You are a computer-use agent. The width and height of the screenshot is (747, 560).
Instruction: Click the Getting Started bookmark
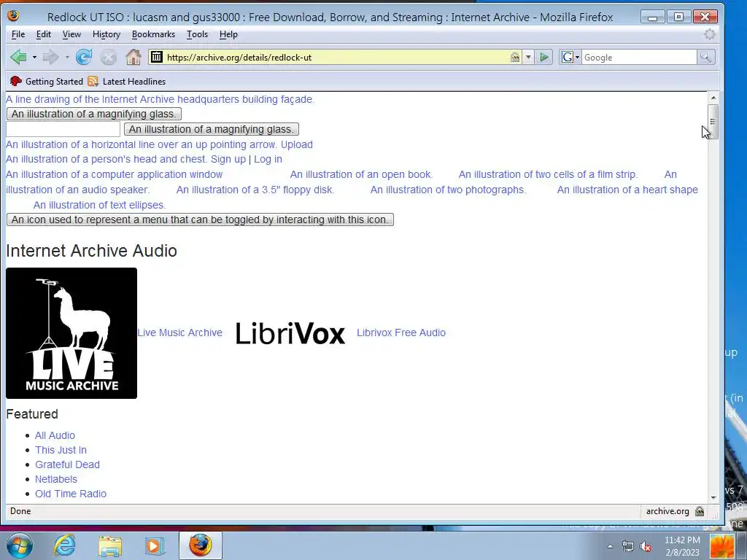coord(47,82)
